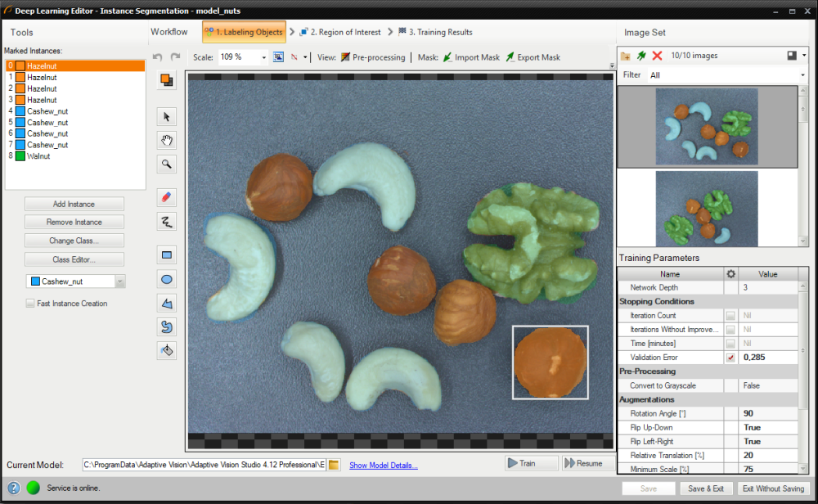The height and width of the screenshot is (504, 818).
Task: Expand the Filter All dropdown
Action: tap(802, 75)
